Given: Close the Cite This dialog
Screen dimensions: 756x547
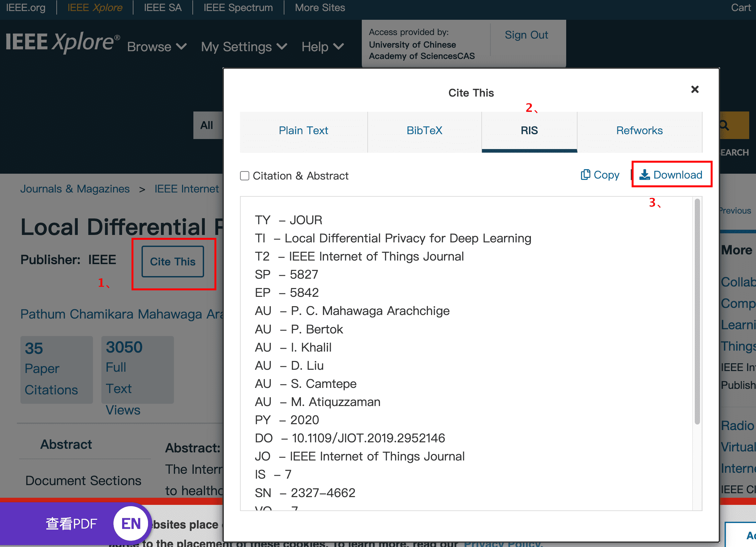Looking at the screenshot, I should click(695, 89).
